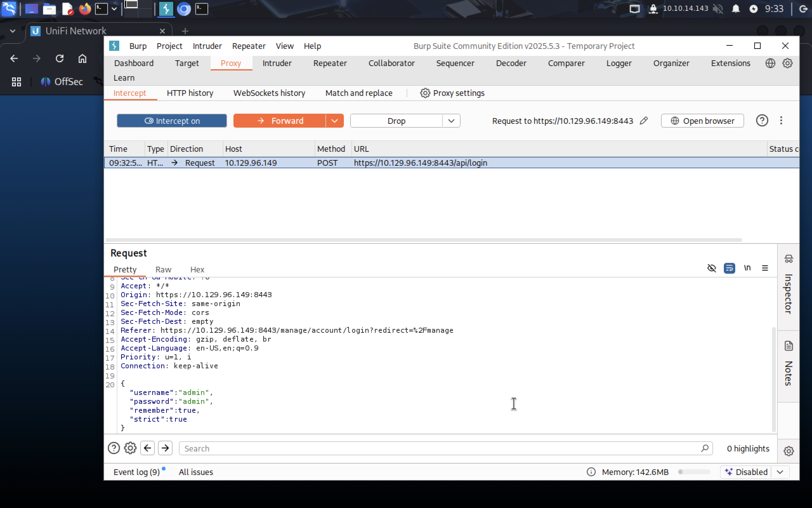Open the Burp menu
Screen dimensions: 812x508
pyautogui.click(x=138, y=46)
